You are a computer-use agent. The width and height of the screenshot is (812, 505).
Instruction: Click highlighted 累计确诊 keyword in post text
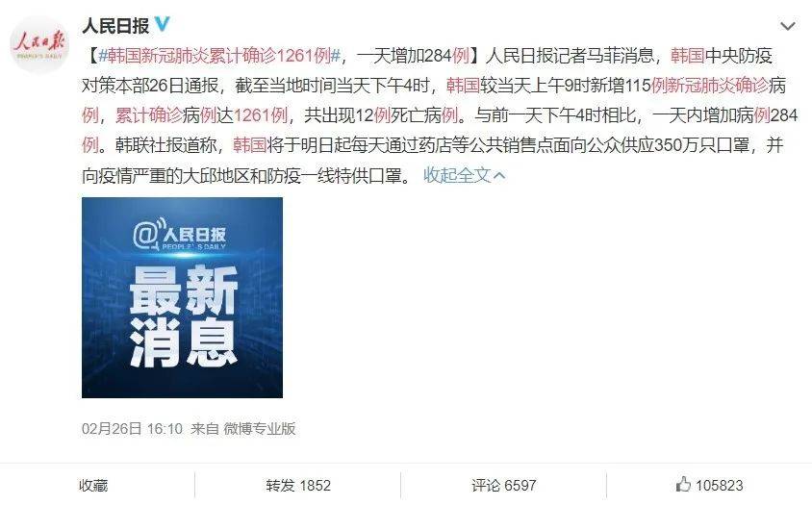tap(149, 115)
